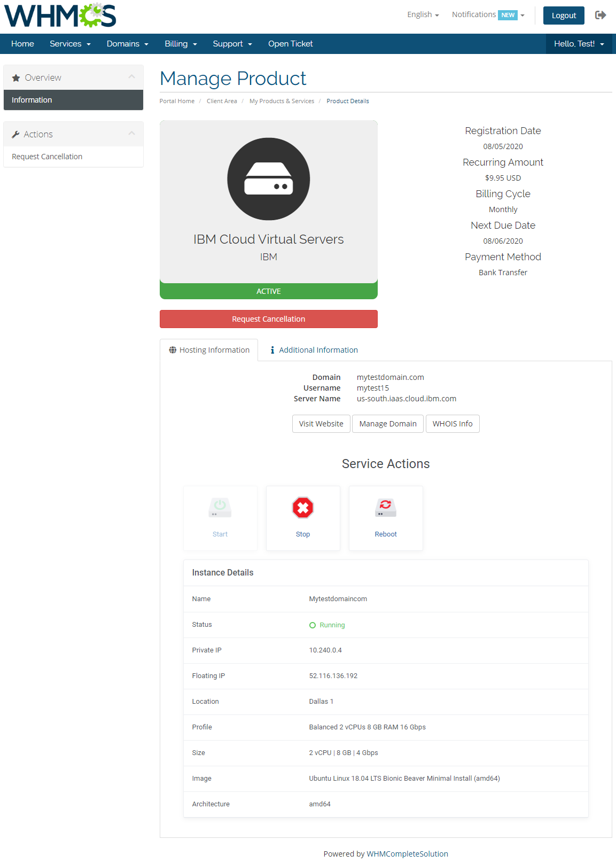616x863 pixels.
Task: Open the Notifications dropdown
Action: click(488, 14)
